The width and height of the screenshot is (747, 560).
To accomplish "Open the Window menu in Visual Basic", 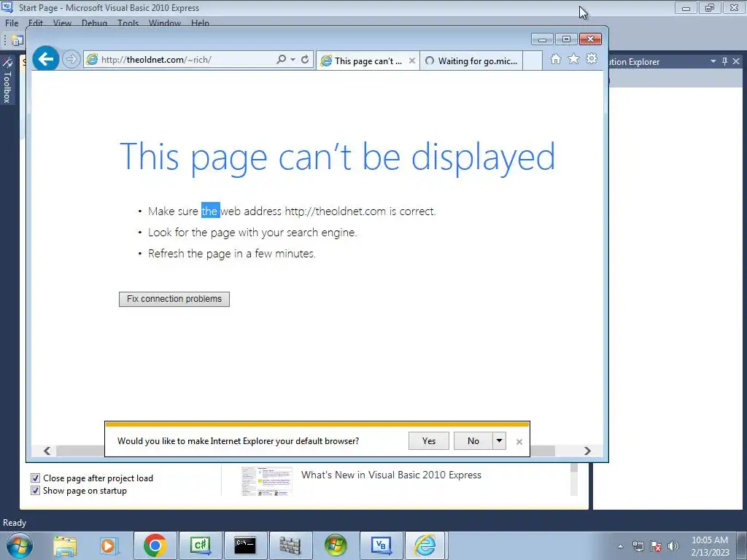I will [165, 23].
